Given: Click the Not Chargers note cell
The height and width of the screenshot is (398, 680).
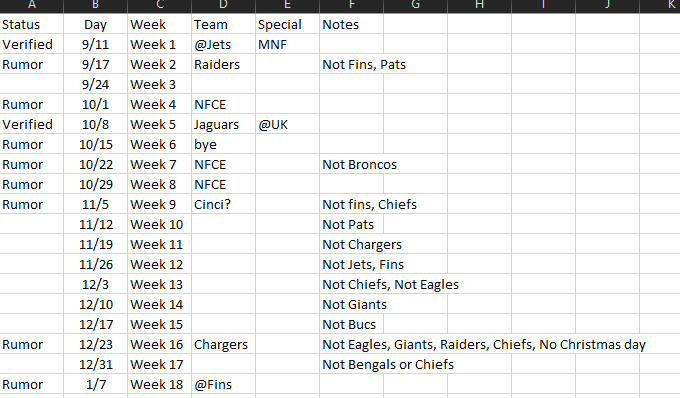Looking at the screenshot, I should pyautogui.click(x=351, y=244).
